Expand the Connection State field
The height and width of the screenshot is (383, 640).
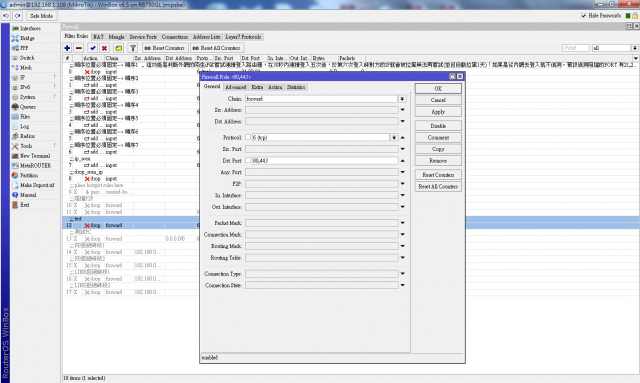pyautogui.click(x=402, y=285)
